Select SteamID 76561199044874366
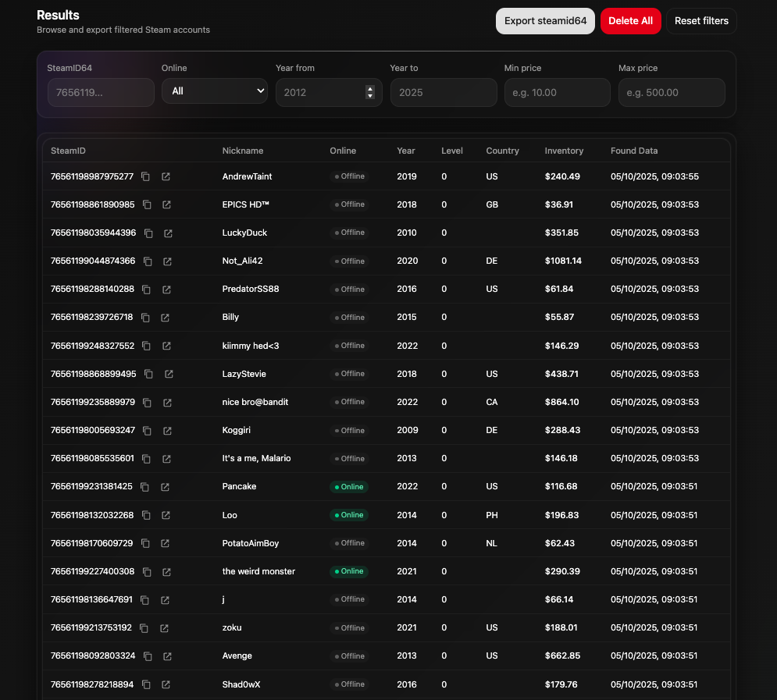Screen dimensions: 777x700 93,261
